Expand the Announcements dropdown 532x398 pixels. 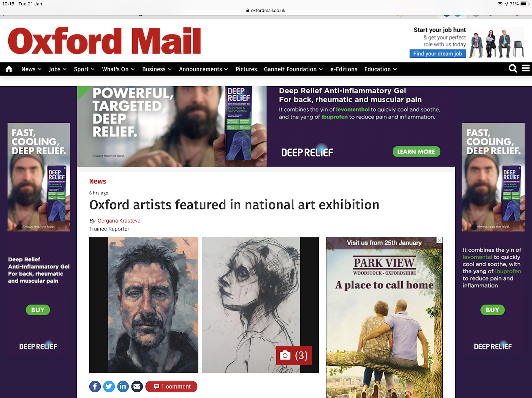click(203, 69)
